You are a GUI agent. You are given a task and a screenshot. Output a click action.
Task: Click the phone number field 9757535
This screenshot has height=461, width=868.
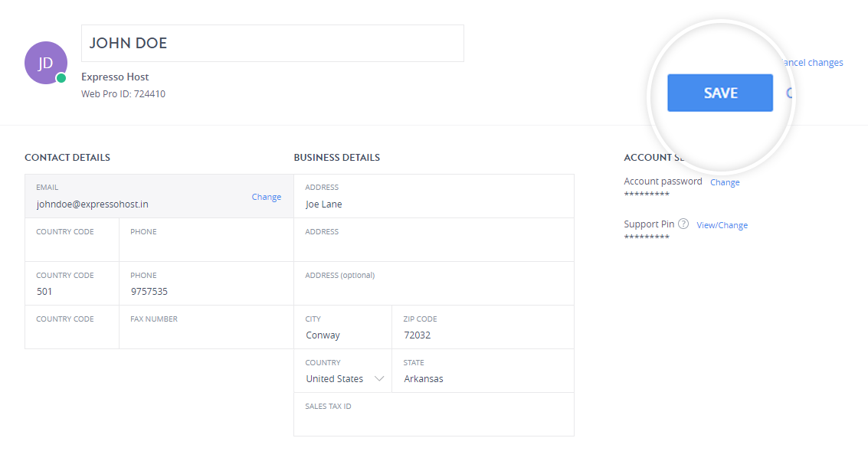206,283
